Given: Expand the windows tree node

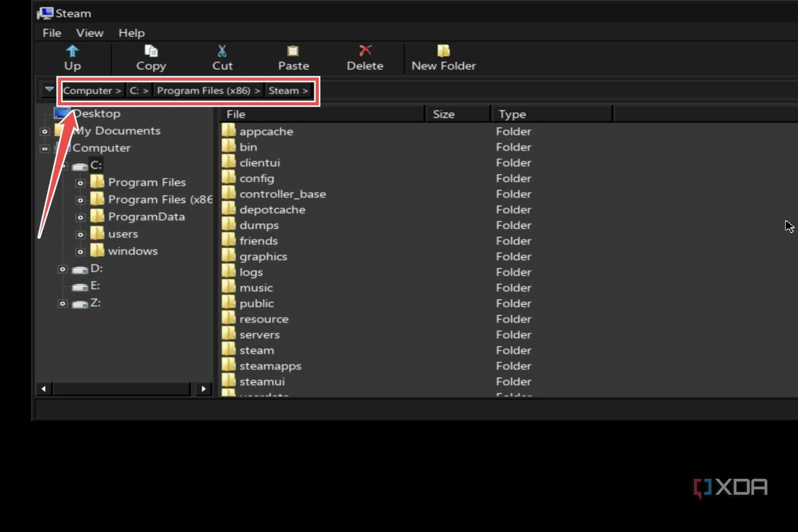Looking at the screenshot, I should point(80,252).
